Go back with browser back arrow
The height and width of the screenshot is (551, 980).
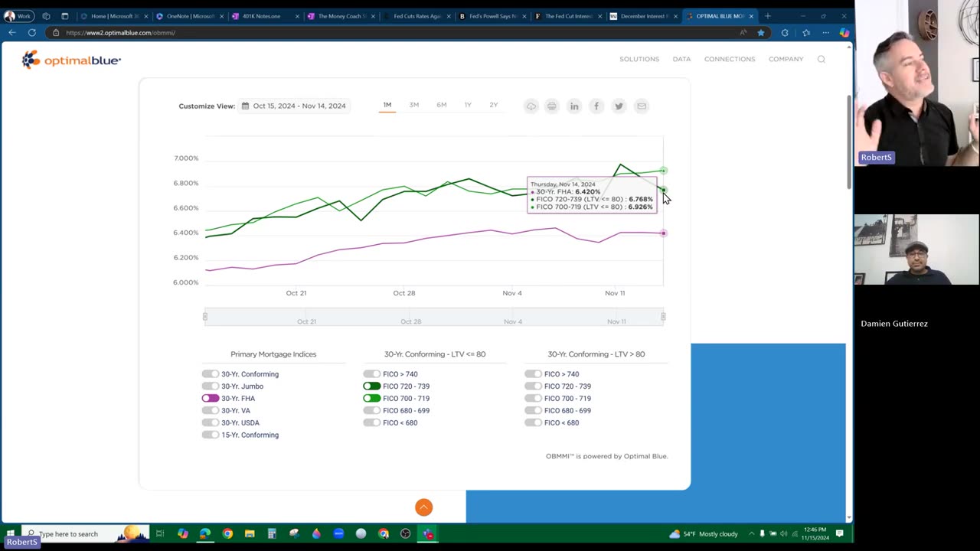pos(12,33)
